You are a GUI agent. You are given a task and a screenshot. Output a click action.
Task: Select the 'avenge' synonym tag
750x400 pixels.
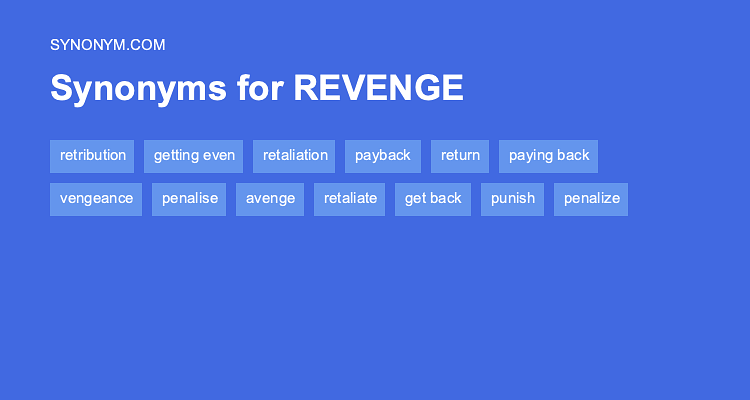270,199
